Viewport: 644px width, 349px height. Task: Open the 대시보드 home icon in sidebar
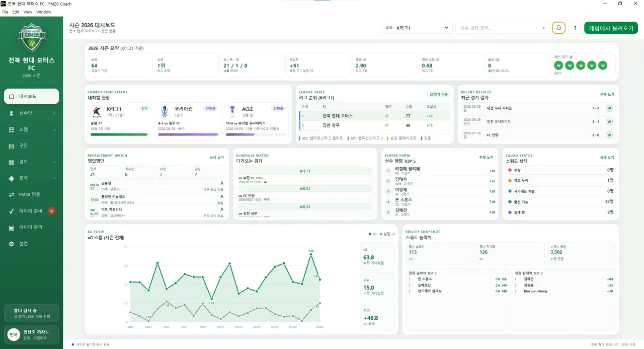coord(12,96)
